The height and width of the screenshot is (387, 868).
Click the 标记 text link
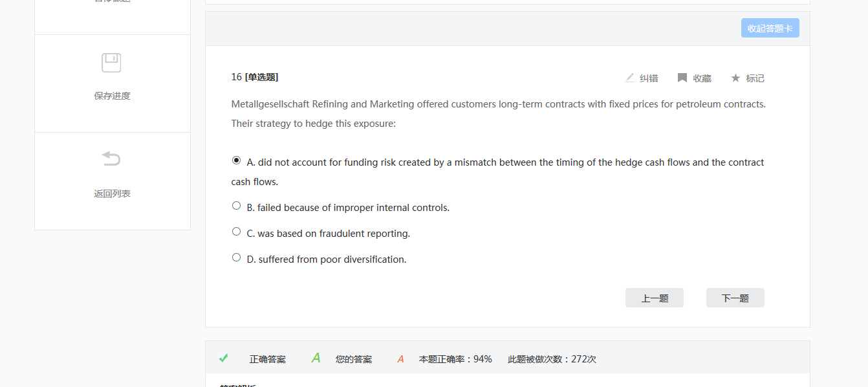(755, 78)
